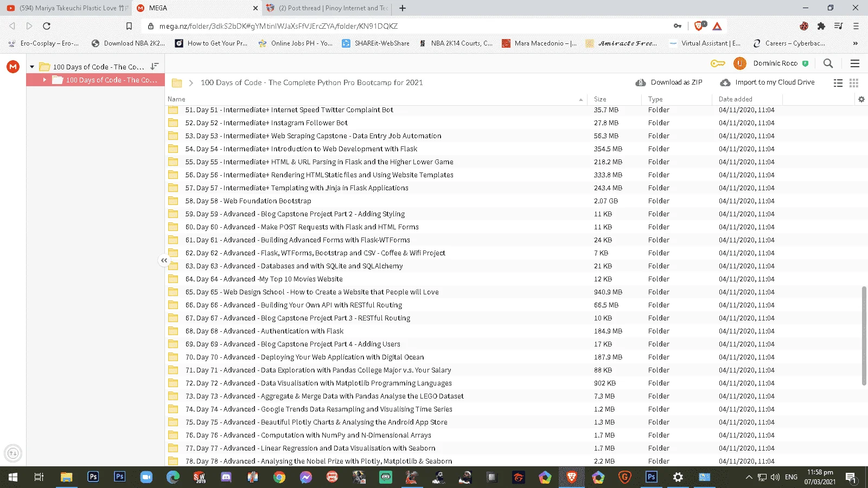Click the Windows Start button

point(13,477)
